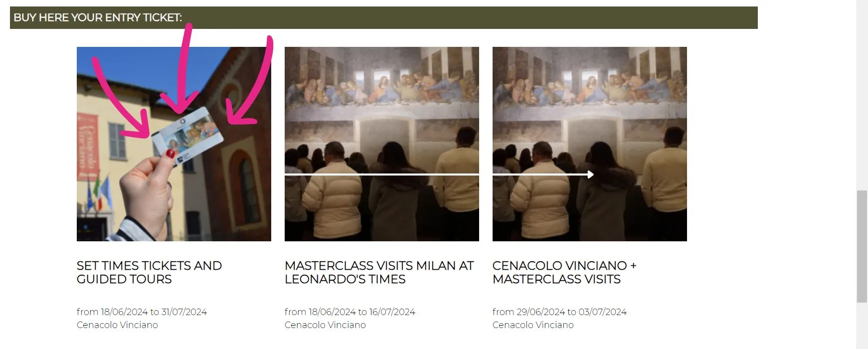The height and width of the screenshot is (349, 868).
Task: Click scrollbar track above the thumb
Action: coord(862,95)
